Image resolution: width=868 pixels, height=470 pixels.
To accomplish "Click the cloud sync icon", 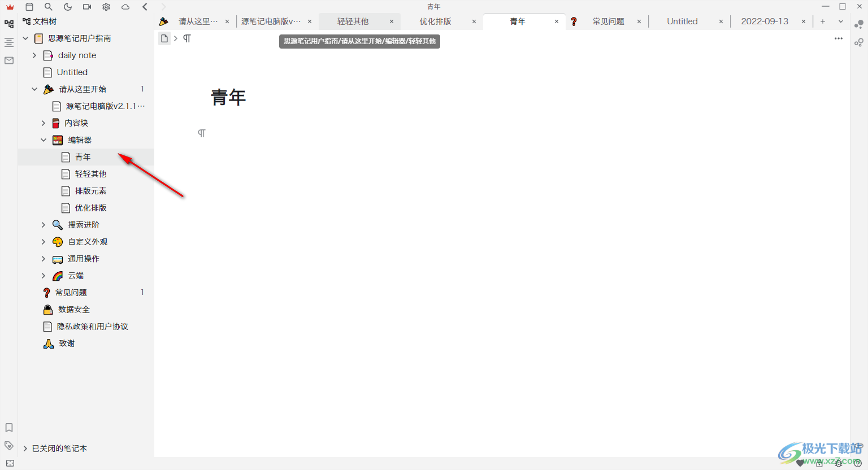I will (125, 6).
